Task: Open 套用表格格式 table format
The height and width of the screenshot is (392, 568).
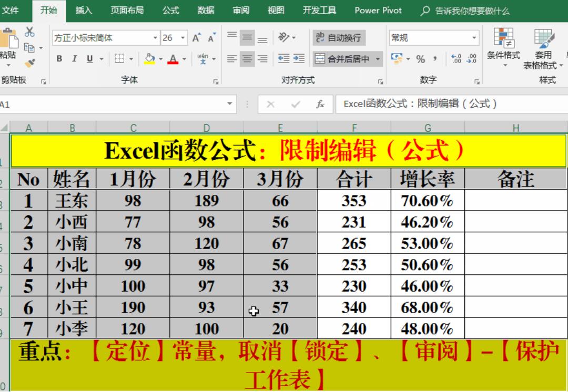Action: coord(543,49)
